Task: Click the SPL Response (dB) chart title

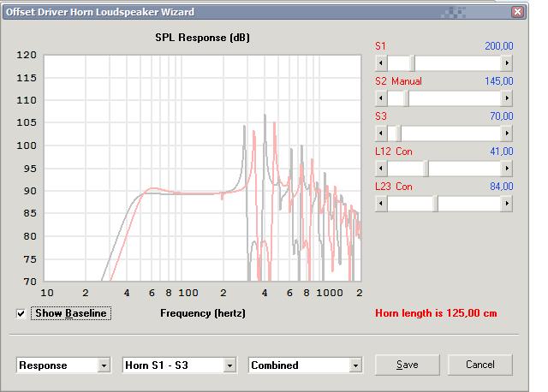Action: click(202, 38)
